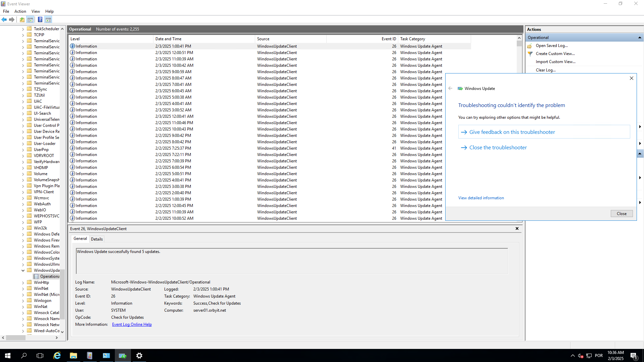The height and width of the screenshot is (362, 644).
Task: Click the event list scroll-up arrow
Action: click(x=519, y=38)
